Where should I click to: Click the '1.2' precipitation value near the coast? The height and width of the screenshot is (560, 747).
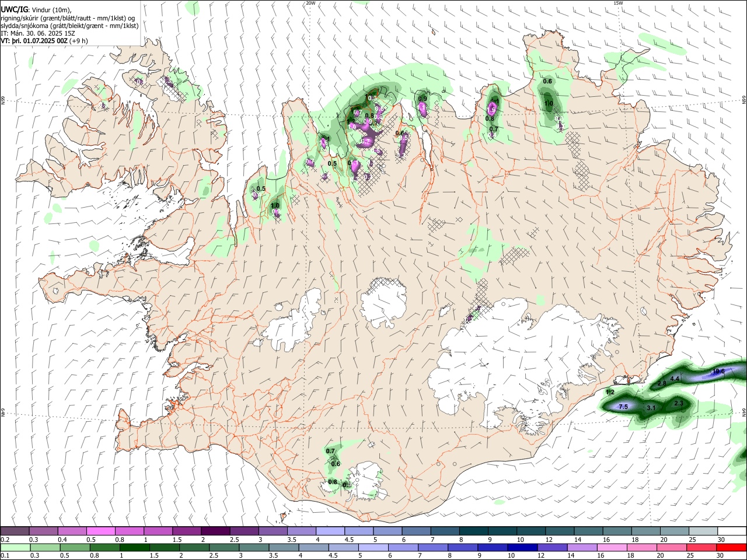point(610,392)
